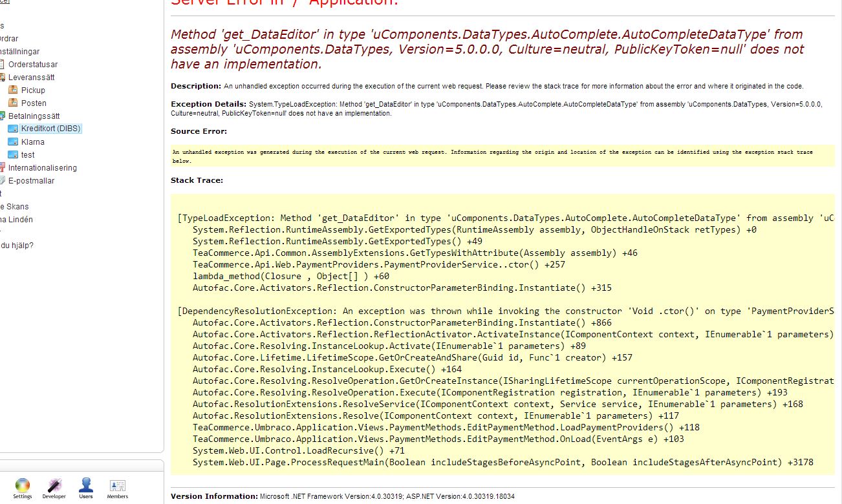Screen dimensions: 842x504
Task: Open the Betalningssätt tree node
Action: pyautogui.click(x=34, y=116)
